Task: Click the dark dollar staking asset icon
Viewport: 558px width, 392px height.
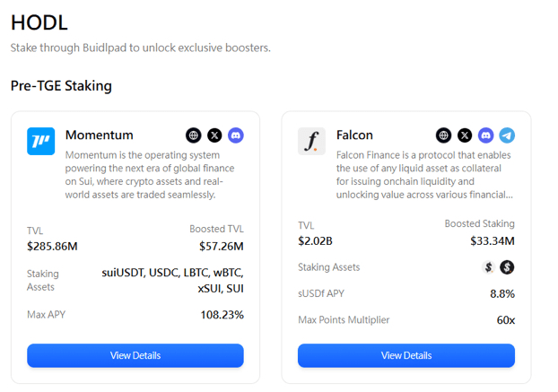Action: coord(507,267)
